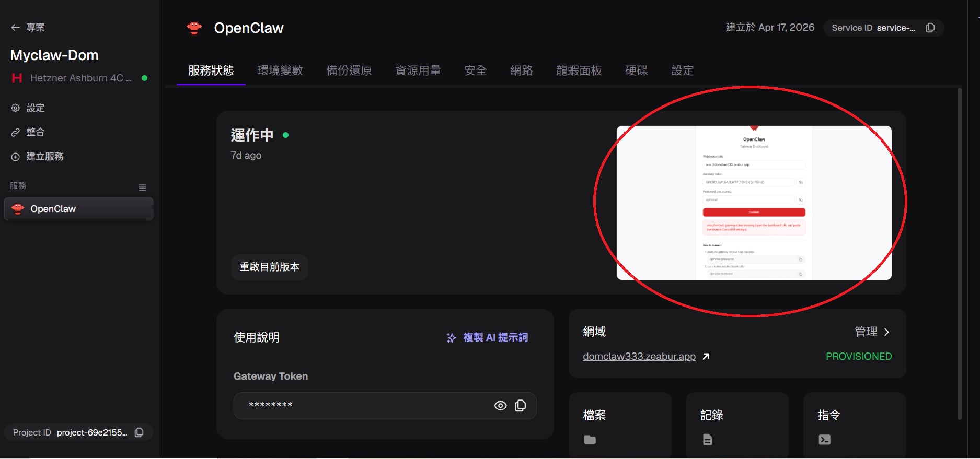This screenshot has height=459, width=980.
Task: Click the Hetzner logo icon
Action: 17,78
